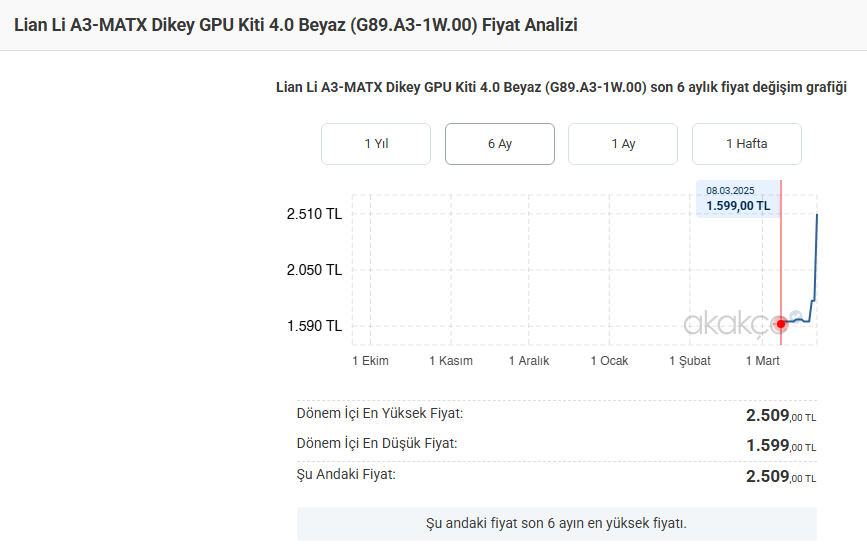867x546 pixels.
Task: Click the 1 Kasım date label
Action: (451, 361)
